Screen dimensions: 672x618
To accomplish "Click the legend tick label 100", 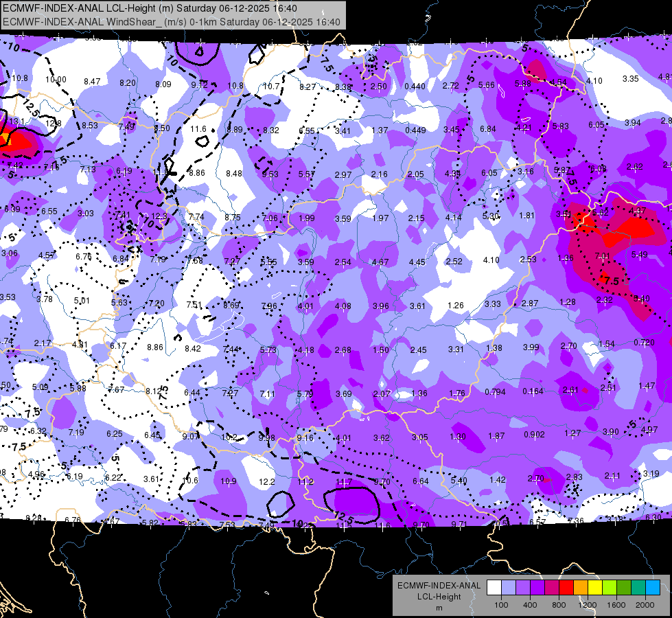I will (x=501, y=605).
